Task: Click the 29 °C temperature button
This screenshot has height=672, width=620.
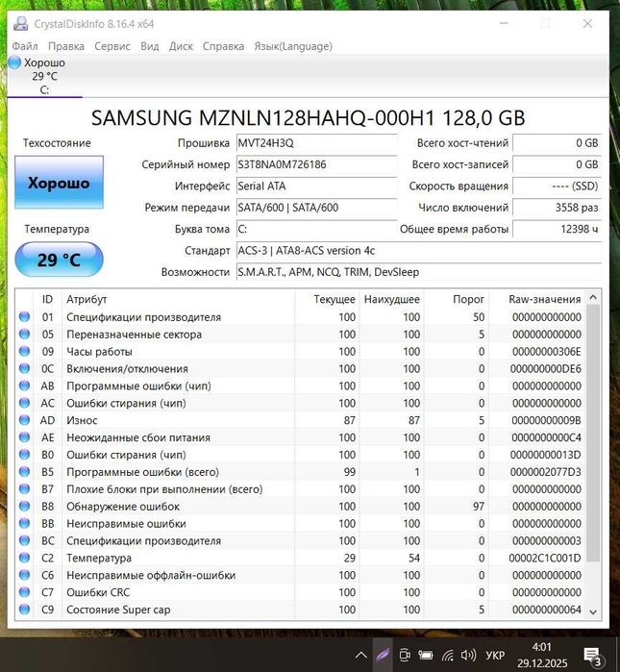Action: tap(60, 260)
